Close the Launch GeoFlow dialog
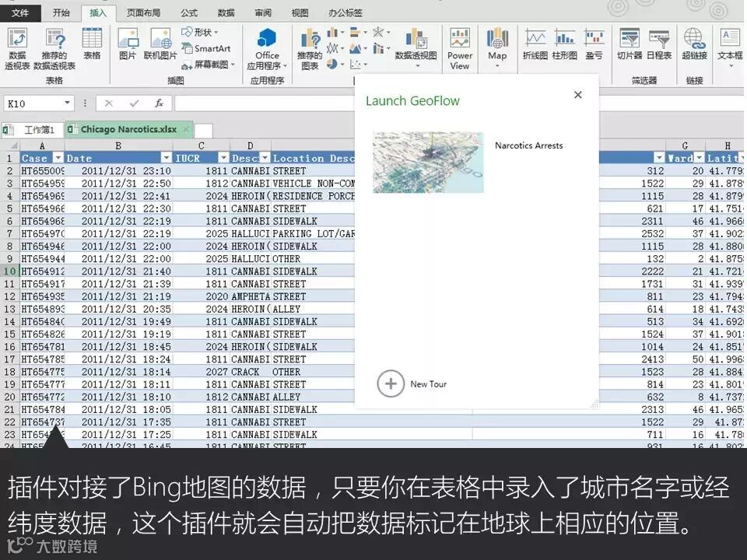 click(578, 95)
